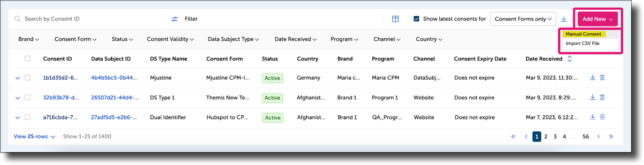Delete the Mjustine consent row
This screenshot has width=644, height=165.
click(602, 77)
